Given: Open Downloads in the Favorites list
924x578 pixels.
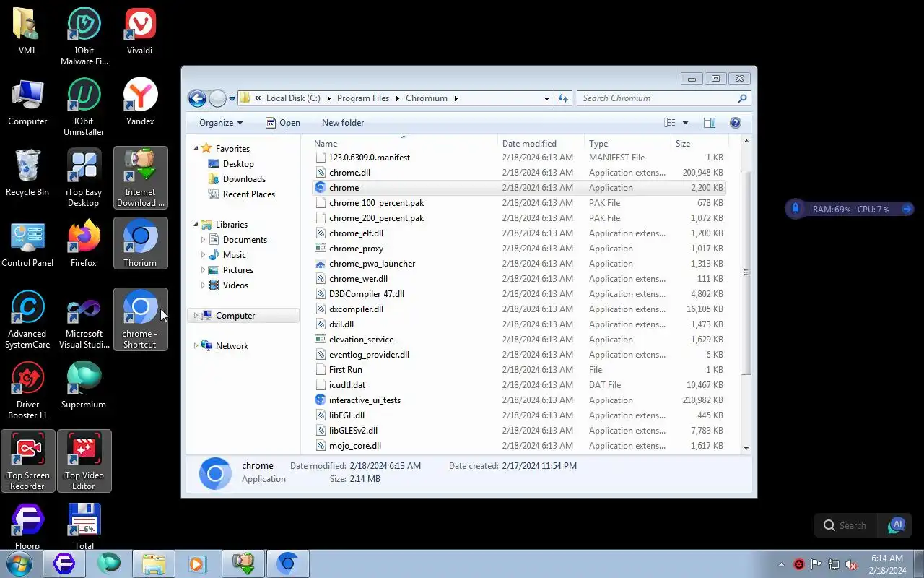Looking at the screenshot, I should (244, 179).
